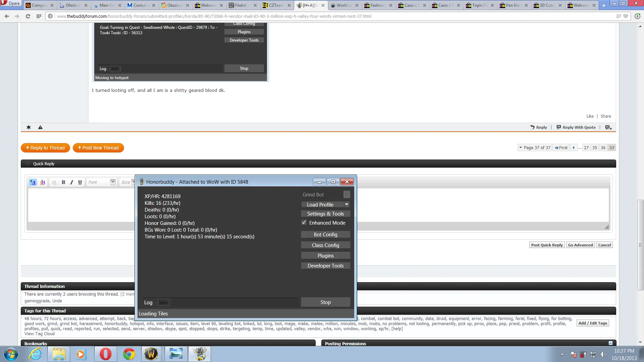Collapse the Posting Permissions panel icon

pos(610,343)
